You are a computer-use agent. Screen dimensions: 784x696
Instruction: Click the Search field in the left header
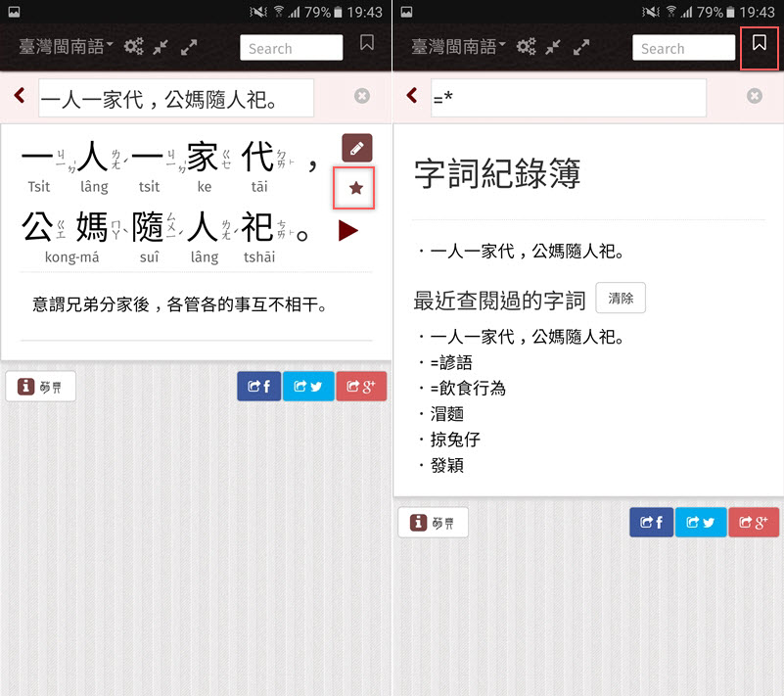pyautogui.click(x=291, y=48)
